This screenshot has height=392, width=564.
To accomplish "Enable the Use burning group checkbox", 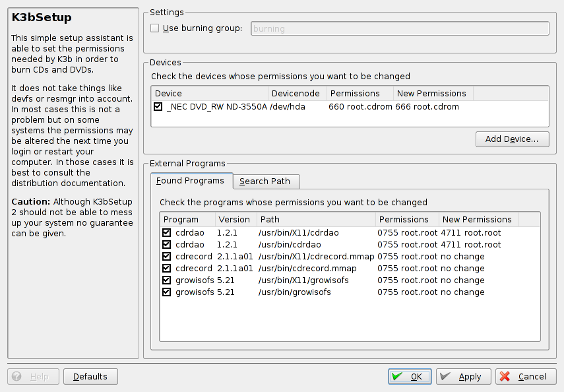I will click(155, 28).
